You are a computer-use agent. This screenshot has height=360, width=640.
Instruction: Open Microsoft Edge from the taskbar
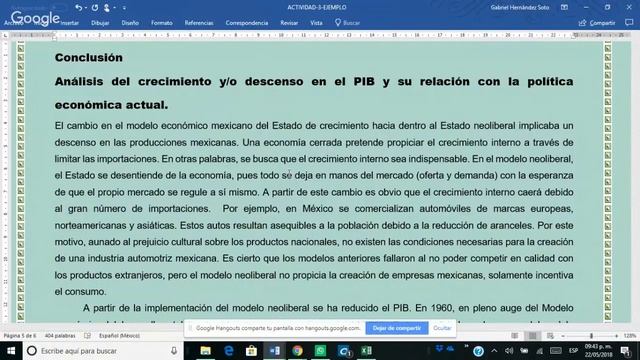point(229,351)
